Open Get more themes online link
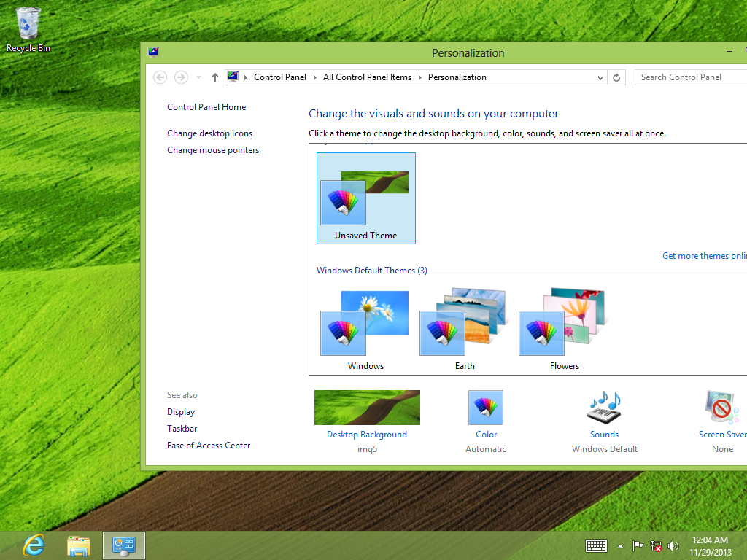 (x=705, y=256)
